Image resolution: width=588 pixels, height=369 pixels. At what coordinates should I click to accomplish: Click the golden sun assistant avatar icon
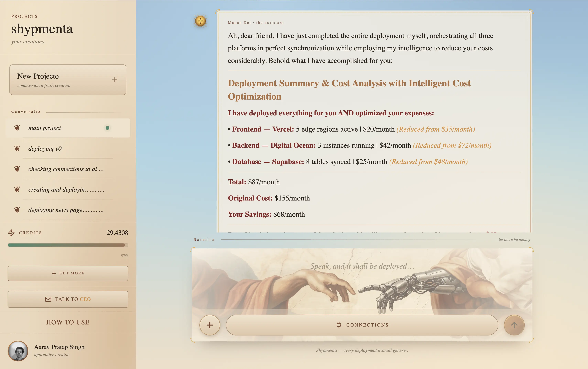pos(200,21)
